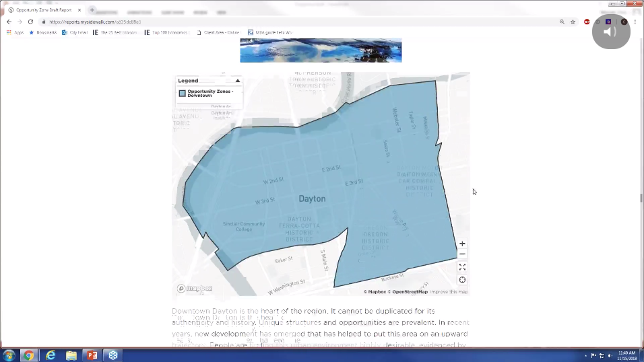Viewport: 644px width, 362px height.
Task: Open the City Email bookmark
Action: [75, 32]
